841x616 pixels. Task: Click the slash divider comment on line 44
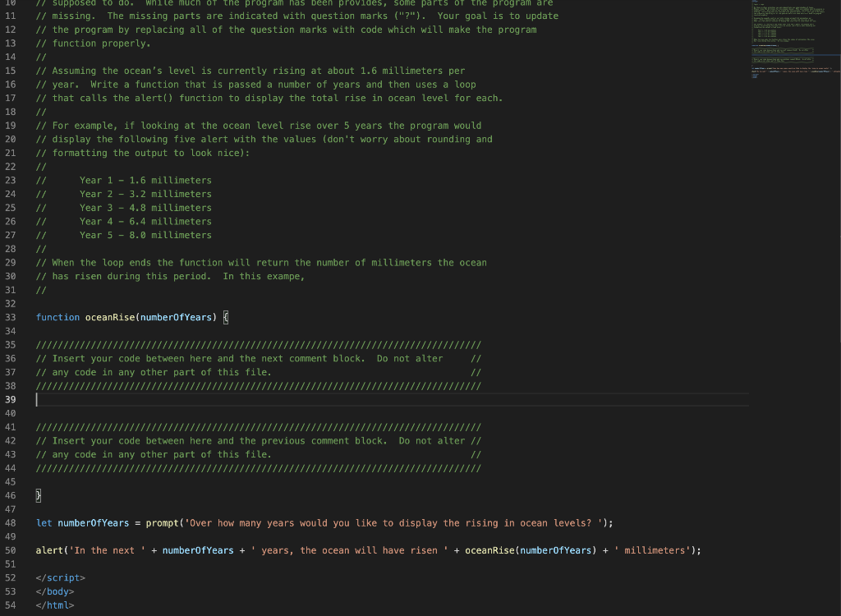tap(259, 468)
